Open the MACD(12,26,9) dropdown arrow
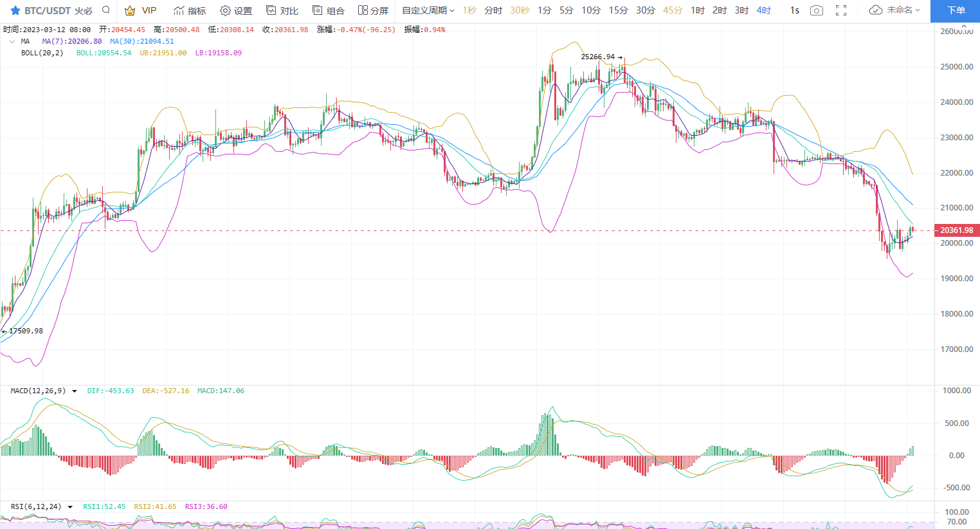This screenshot has width=980, height=529. pos(75,391)
